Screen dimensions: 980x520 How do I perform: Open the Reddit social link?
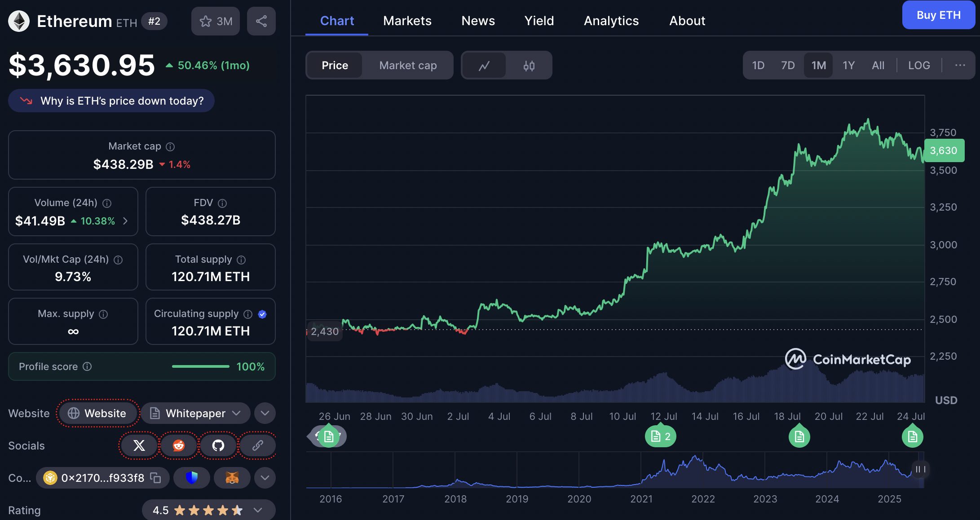(x=179, y=445)
